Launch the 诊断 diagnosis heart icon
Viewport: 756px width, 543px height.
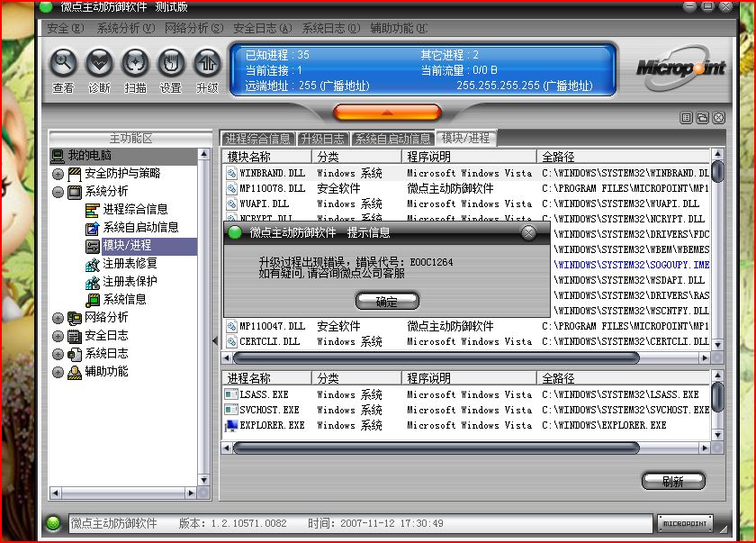[99, 63]
